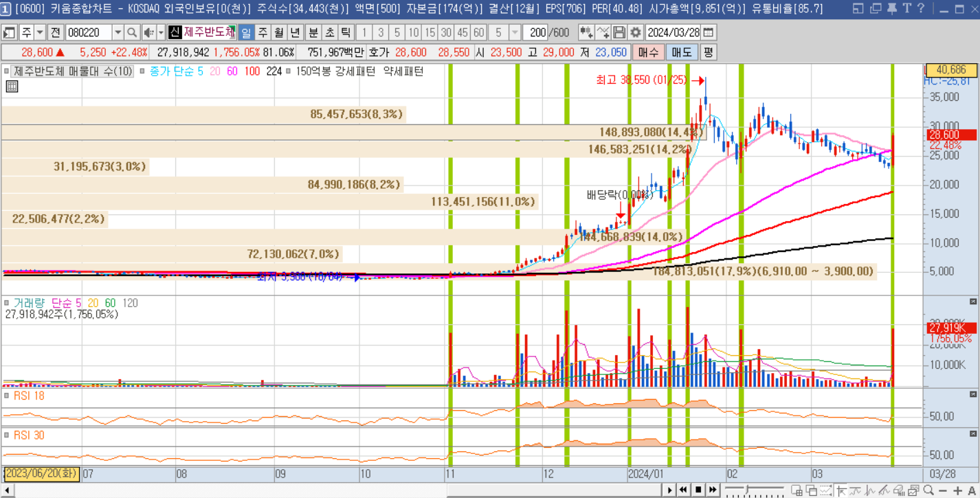Click the chart line tool icon beside floppy disk
This screenshot has width=980, height=498.
(603, 32)
